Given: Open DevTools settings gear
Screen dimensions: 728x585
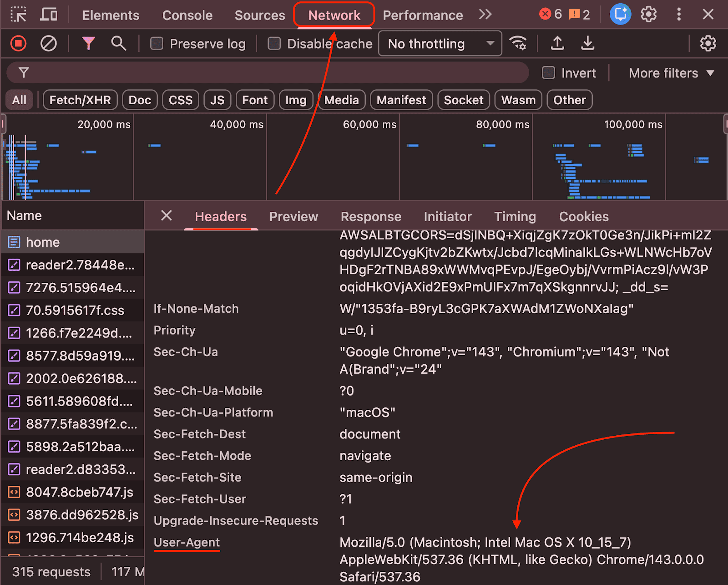Looking at the screenshot, I should [648, 14].
